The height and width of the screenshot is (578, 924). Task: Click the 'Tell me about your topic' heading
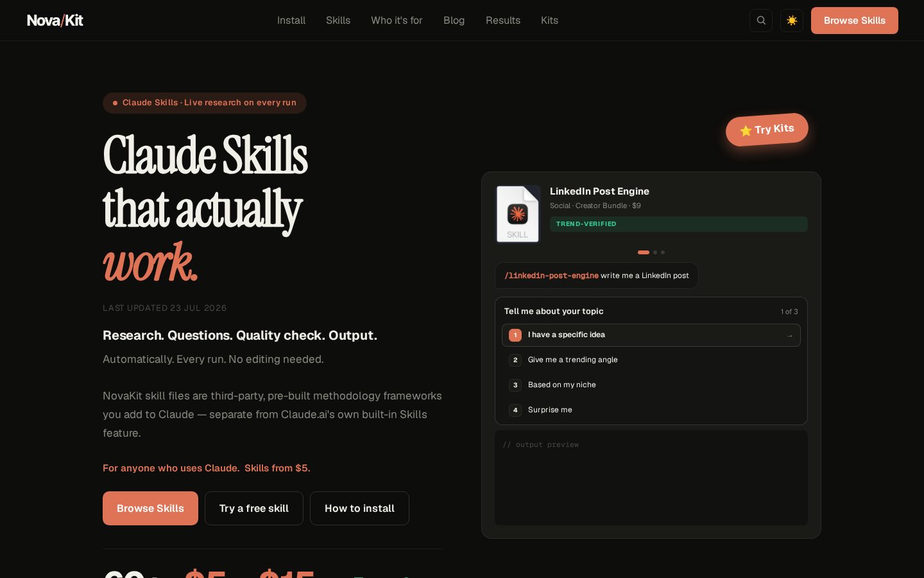click(x=554, y=311)
